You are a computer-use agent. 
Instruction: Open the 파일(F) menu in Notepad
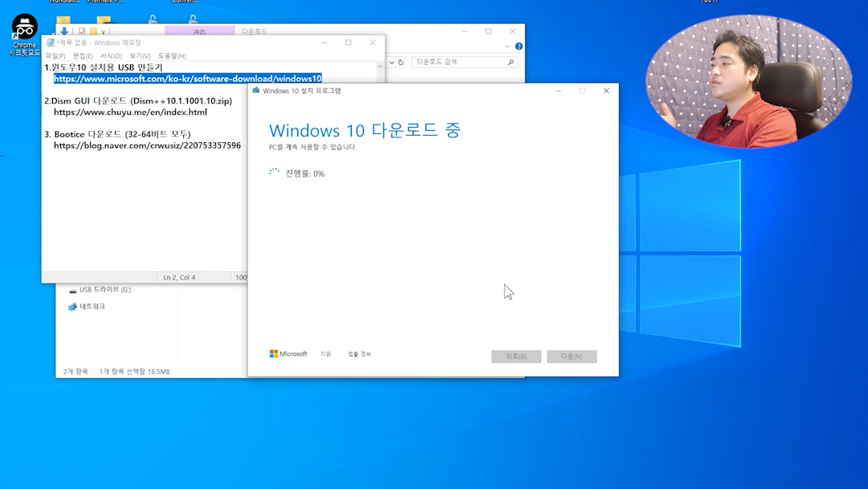tap(55, 56)
